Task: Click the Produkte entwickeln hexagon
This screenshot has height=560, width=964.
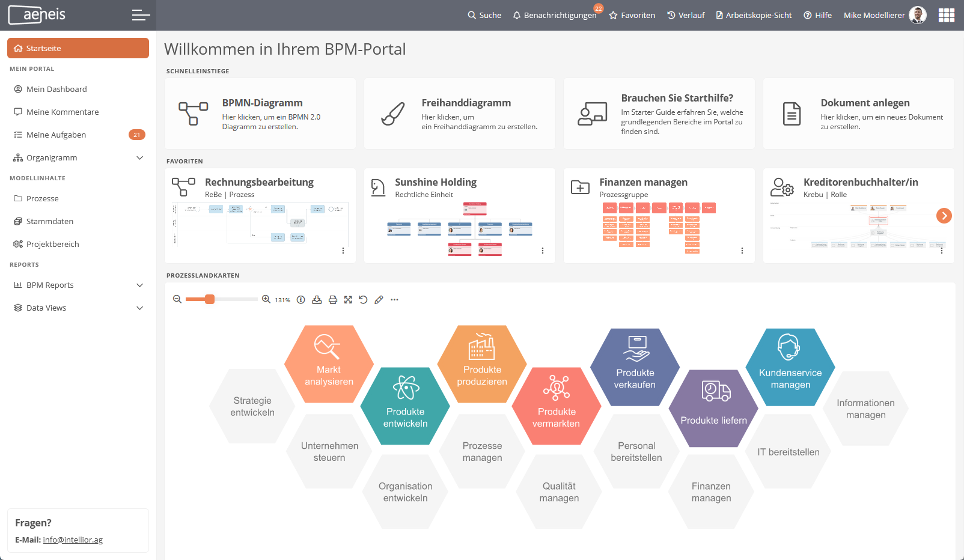Action: (406, 406)
